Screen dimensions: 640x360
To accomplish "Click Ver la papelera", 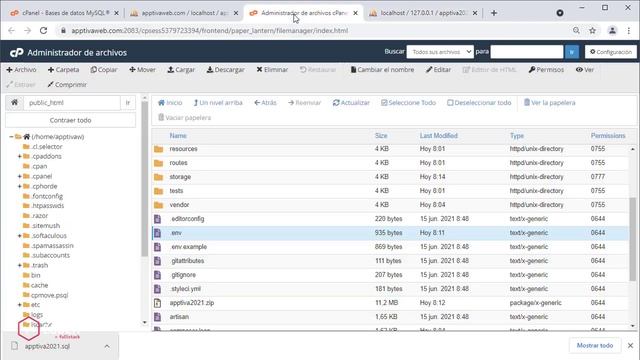I will pos(549,103).
